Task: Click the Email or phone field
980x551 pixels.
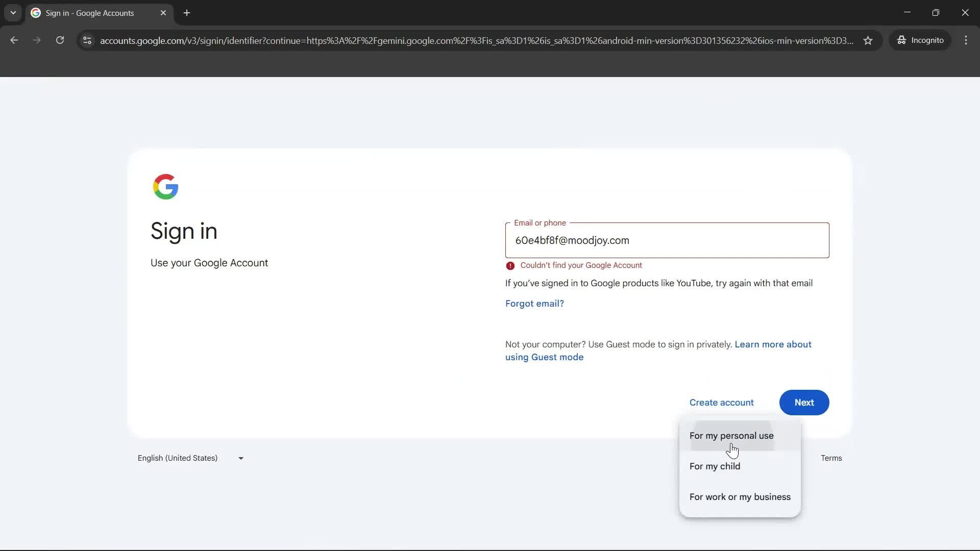Action: coord(667,240)
